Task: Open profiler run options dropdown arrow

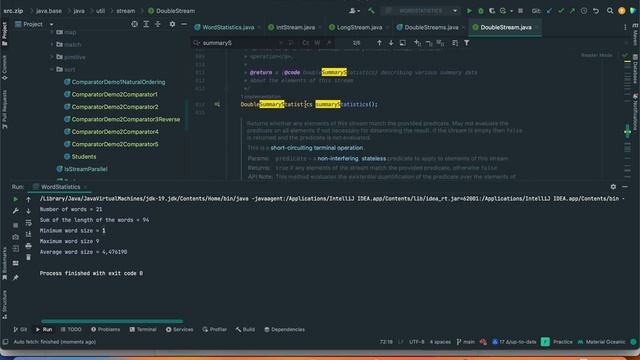Action: (x=511, y=11)
